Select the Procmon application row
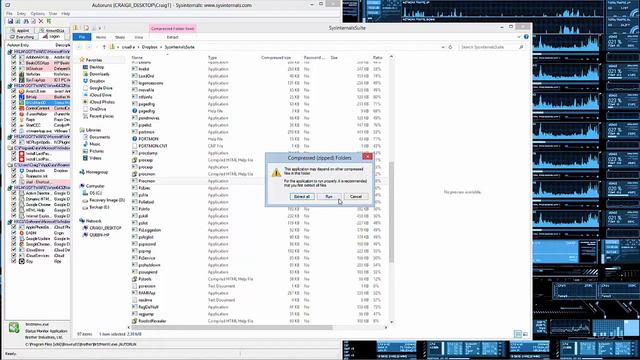640x360 pixels. (x=259, y=181)
